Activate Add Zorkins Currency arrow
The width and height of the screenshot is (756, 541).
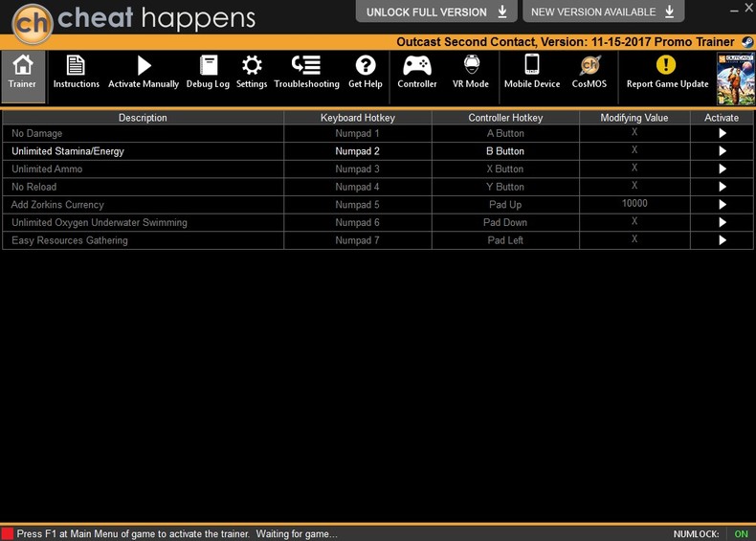tap(723, 205)
